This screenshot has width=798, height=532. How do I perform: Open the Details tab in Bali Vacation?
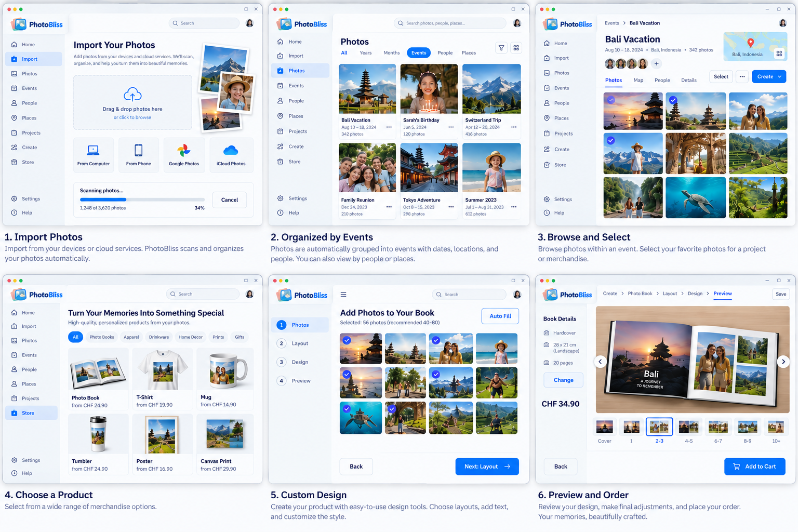(x=689, y=81)
